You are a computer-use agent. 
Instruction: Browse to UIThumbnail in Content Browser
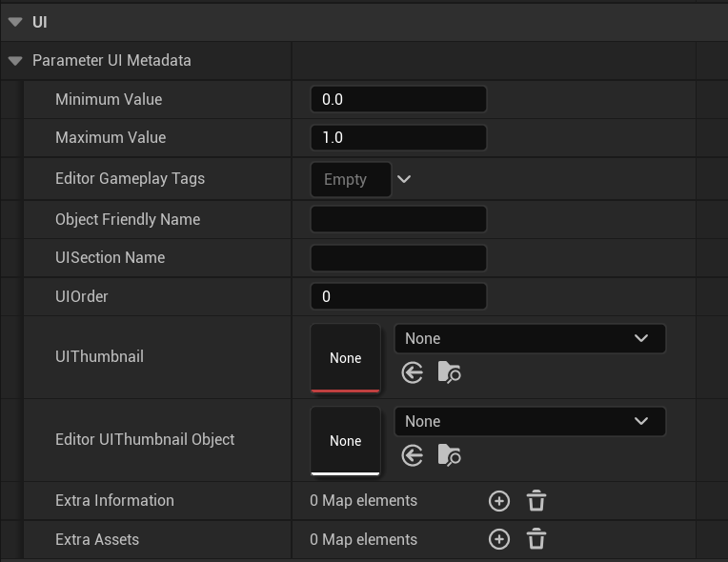(x=449, y=372)
